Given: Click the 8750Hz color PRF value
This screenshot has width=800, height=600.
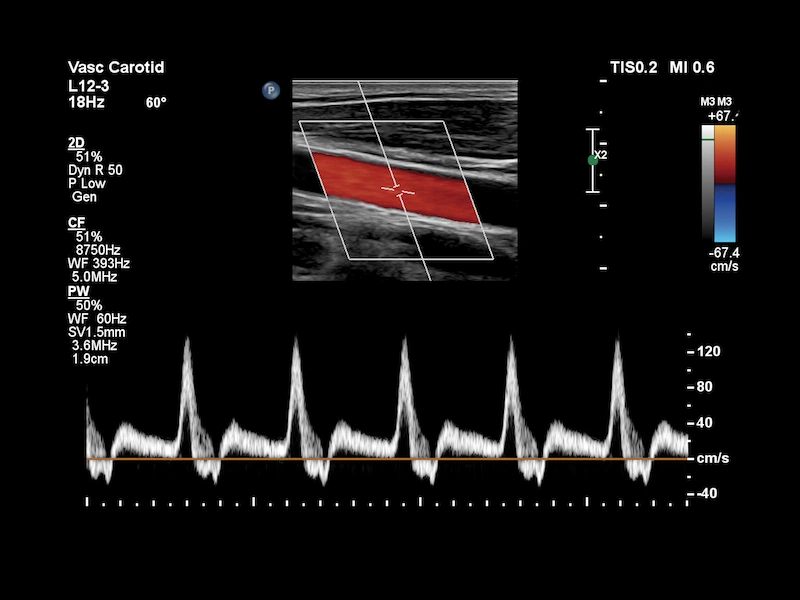Looking at the screenshot, I should pyautogui.click(x=98, y=250).
